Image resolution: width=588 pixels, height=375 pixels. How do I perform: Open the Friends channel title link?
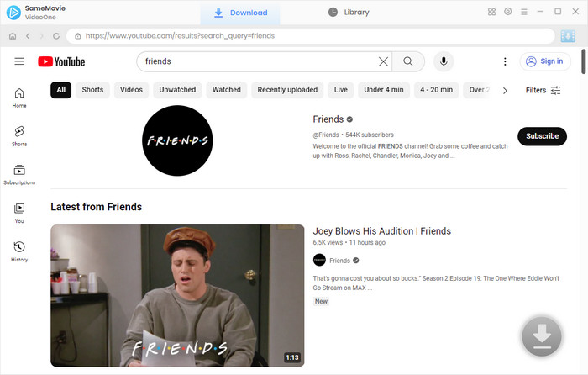(x=328, y=119)
